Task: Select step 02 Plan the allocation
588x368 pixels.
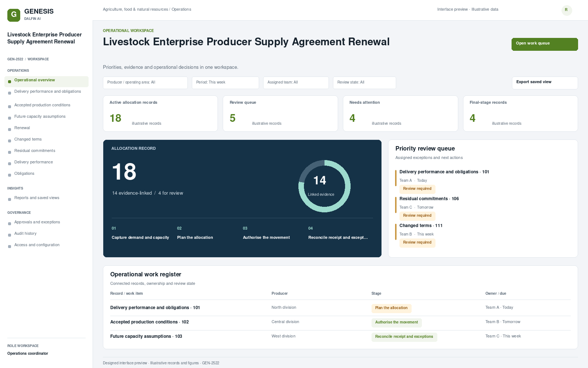Action: 195,233
